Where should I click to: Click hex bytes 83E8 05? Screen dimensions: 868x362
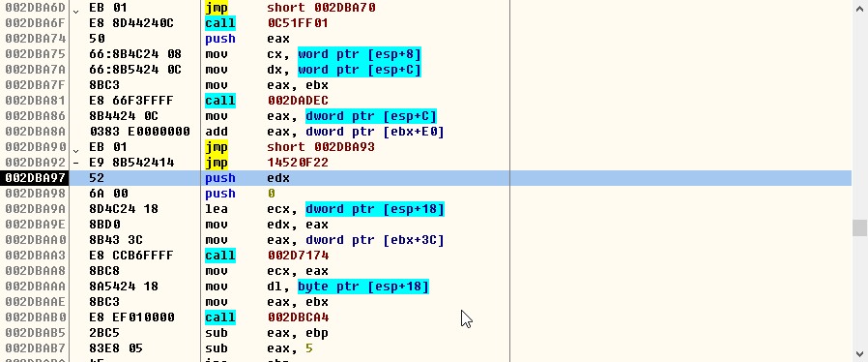click(116, 348)
